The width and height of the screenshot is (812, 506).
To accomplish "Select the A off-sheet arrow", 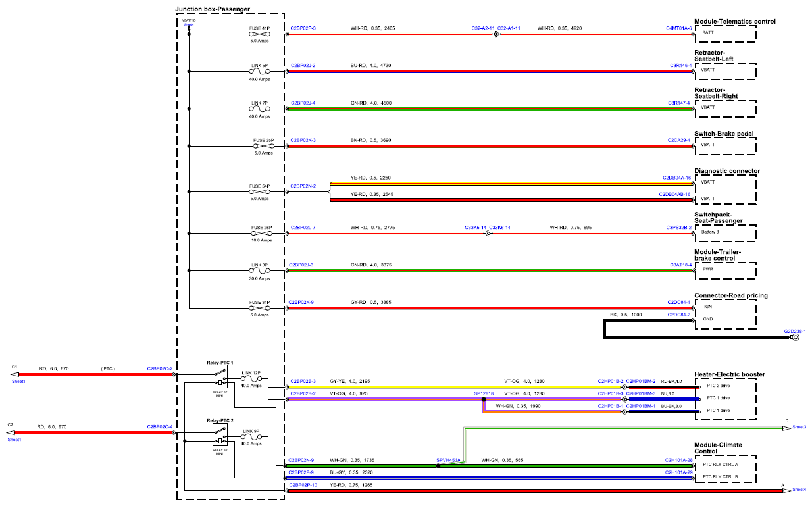I will [787, 490].
